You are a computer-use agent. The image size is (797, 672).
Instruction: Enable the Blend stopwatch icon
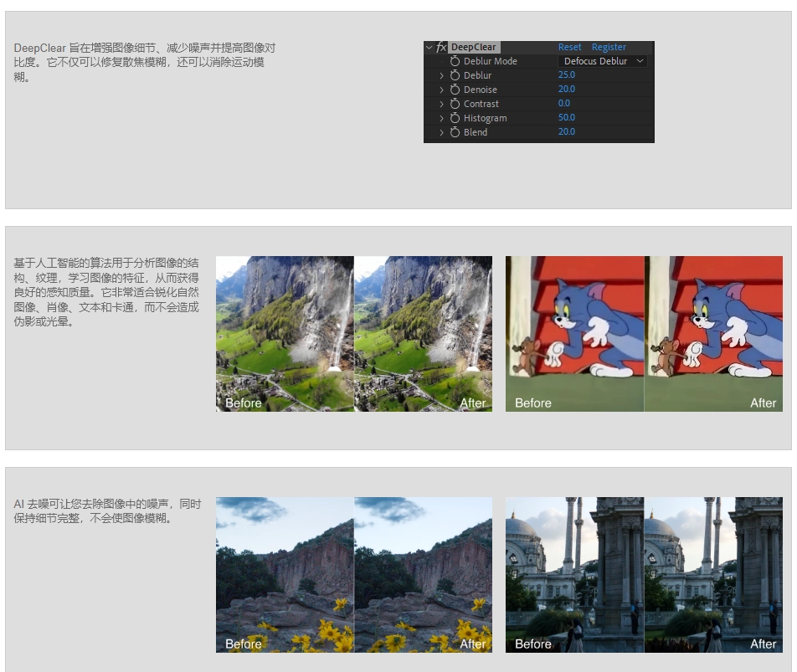pyautogui.click(x=455, y=132)
